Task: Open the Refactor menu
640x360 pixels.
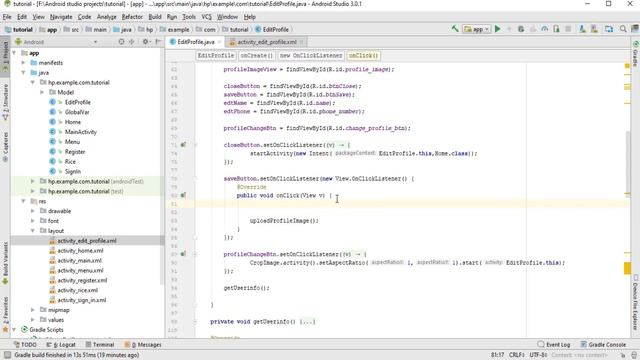Action: coord(132,17)
